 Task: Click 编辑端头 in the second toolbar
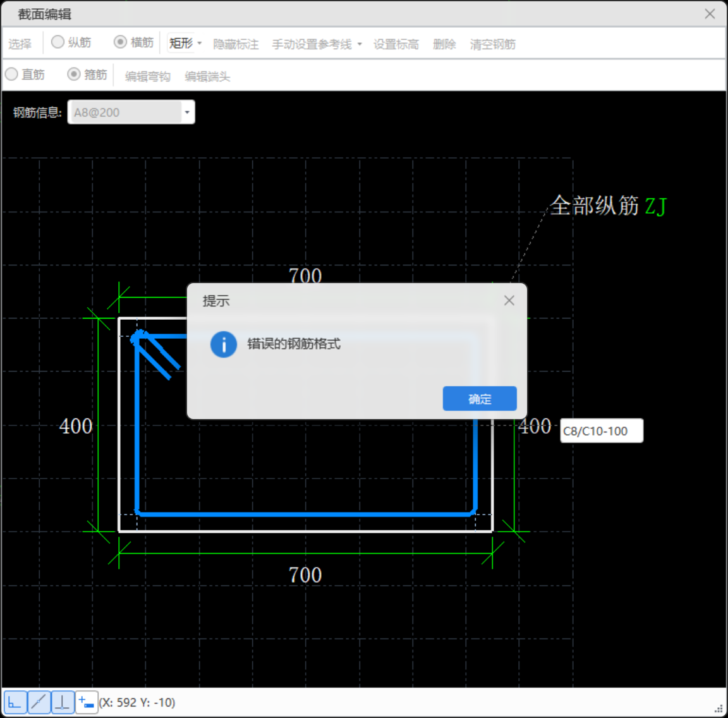point(207,76)
